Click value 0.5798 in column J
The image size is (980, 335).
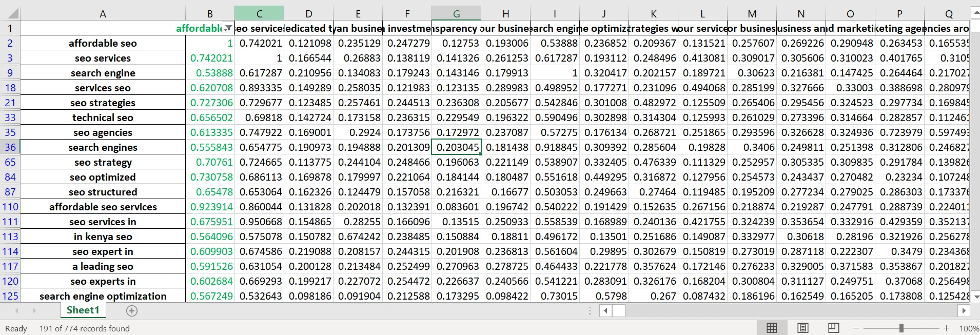pyautogui.click(x=604, y=296)
